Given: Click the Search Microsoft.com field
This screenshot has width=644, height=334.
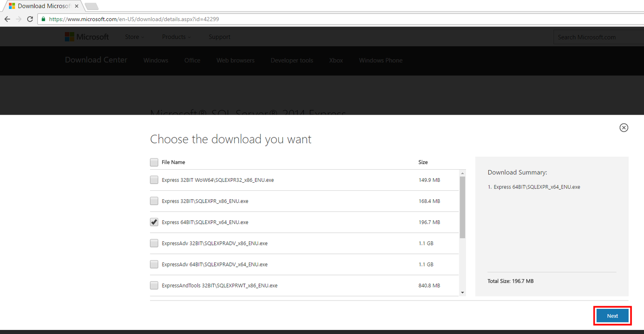Looking at the screenshot, I should pyautogui.click(x=598, y=37).
